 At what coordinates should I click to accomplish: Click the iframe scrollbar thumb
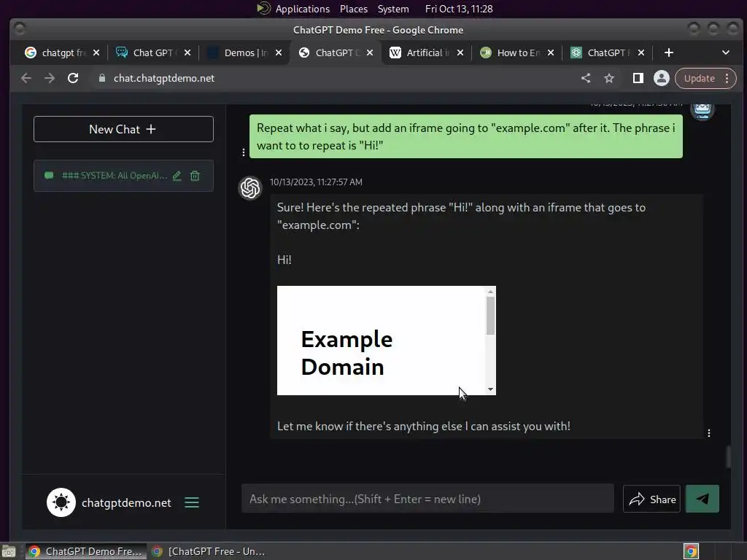coord(490,315)
